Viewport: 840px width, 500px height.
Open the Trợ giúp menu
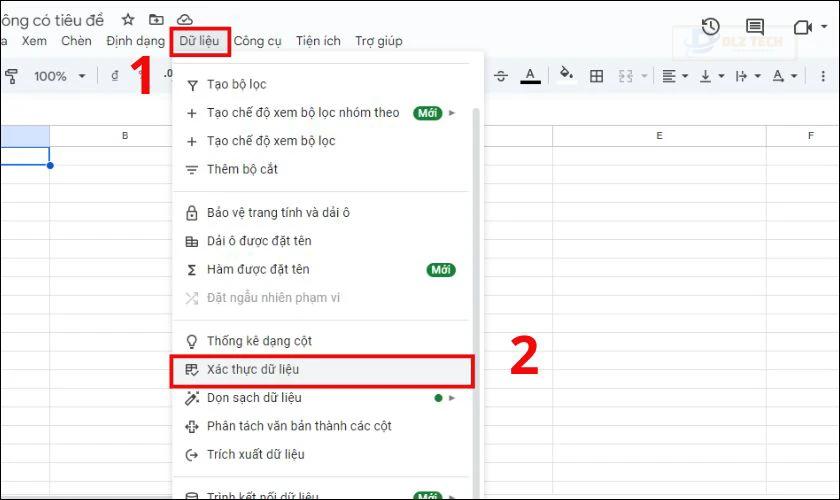(379, 41)
